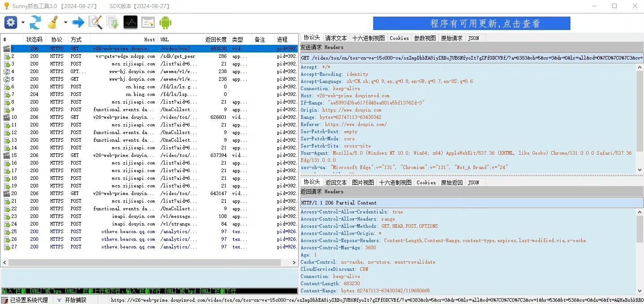Open the 图片视图 response tab
This screenshot has height=304, width=644.
362,182
